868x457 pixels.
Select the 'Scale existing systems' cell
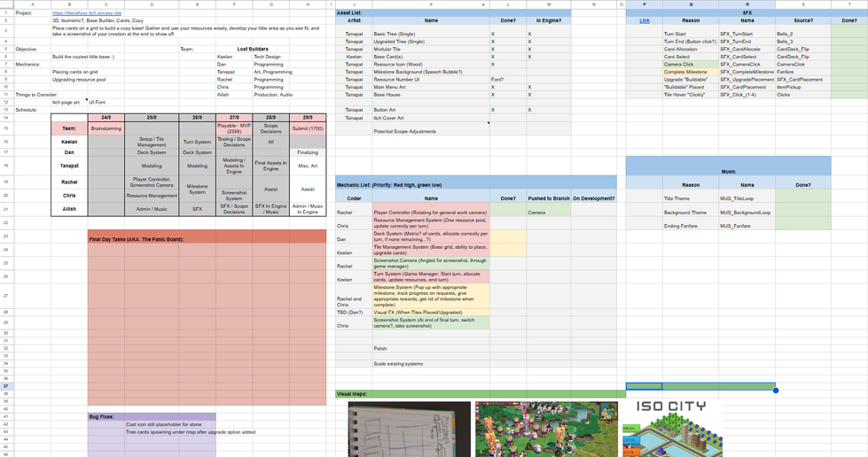coord(431,363)
